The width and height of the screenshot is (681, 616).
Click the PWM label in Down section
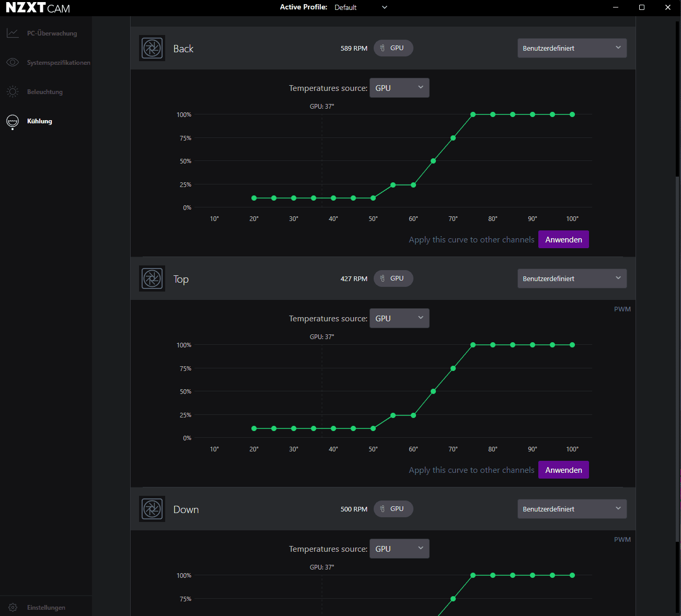click(622, 539)
